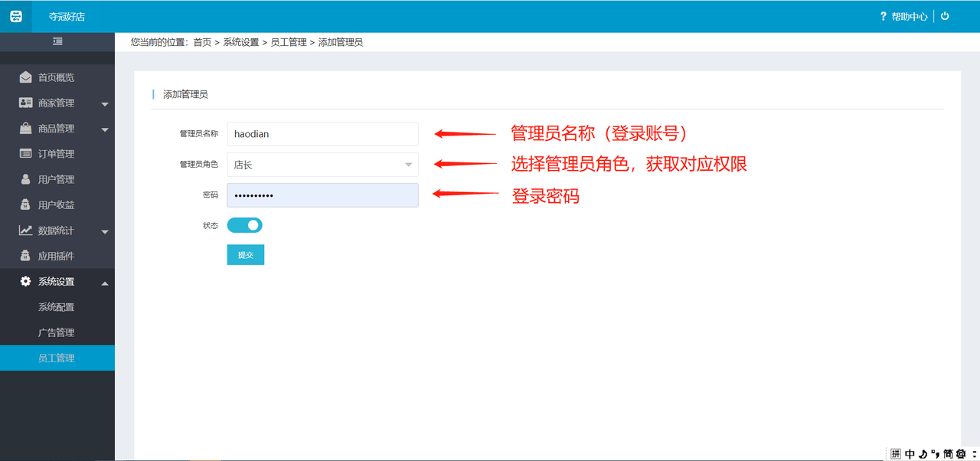This screenshot has height=461, width=980.
Task: Submit the form with 提交 button
Action: coord(246,255)
